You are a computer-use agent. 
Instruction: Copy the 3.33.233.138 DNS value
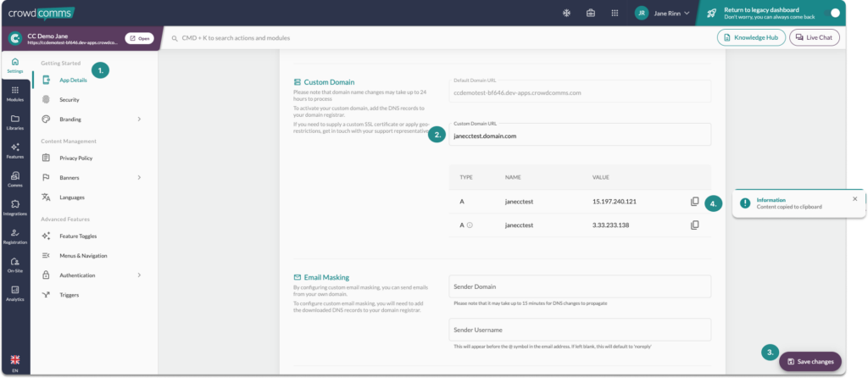point(694,225)
